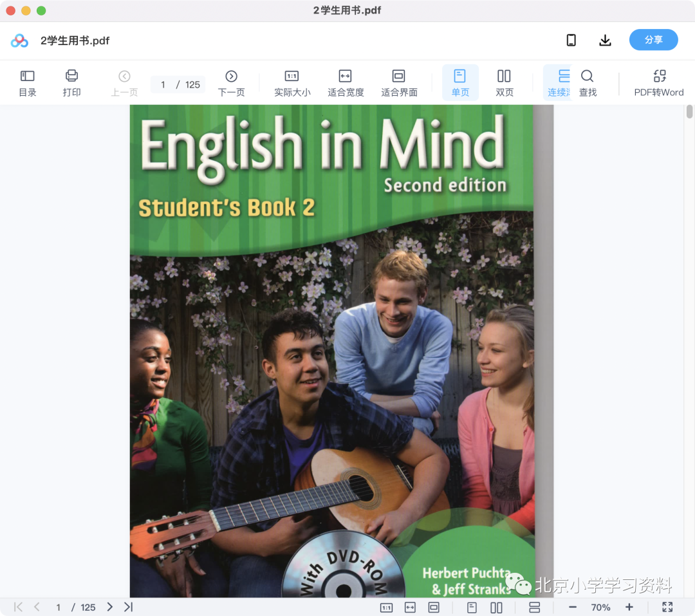Screen dimensions: 695x616
Task: Continuous scroll icon in bottom bar
Action: coord(535,607)
